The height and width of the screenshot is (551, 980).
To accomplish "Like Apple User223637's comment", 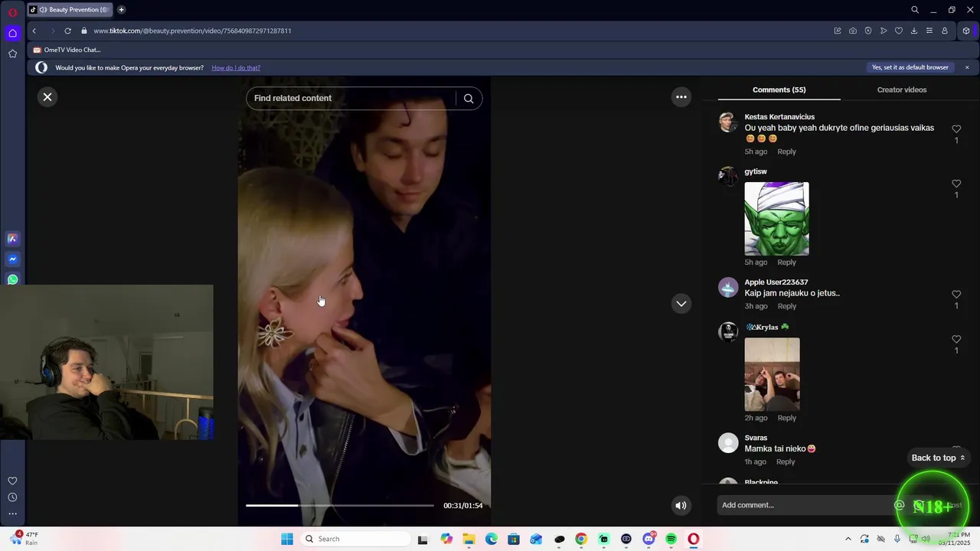I will point(956,294).
